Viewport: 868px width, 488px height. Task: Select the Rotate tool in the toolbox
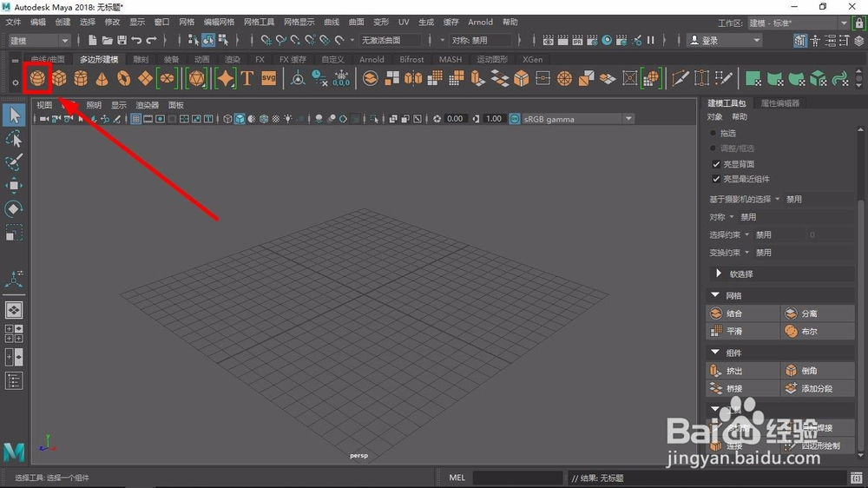(x=14, y=208)
